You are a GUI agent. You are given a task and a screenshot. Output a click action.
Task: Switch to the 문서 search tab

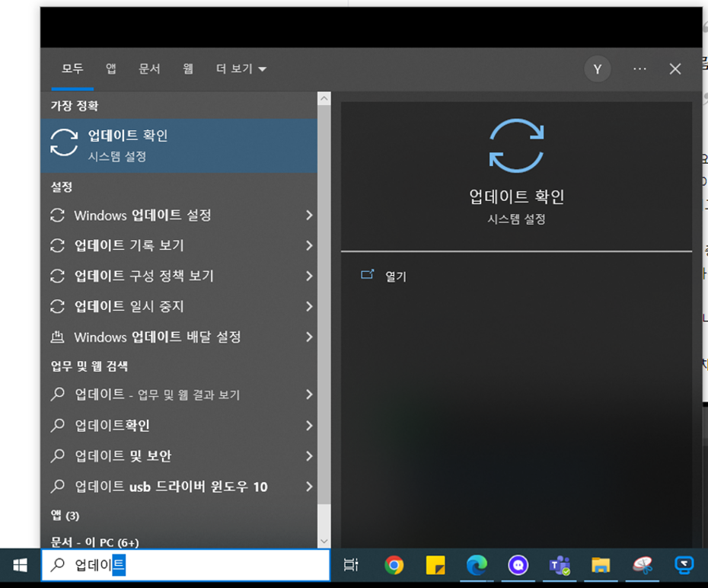coord(149,69)
